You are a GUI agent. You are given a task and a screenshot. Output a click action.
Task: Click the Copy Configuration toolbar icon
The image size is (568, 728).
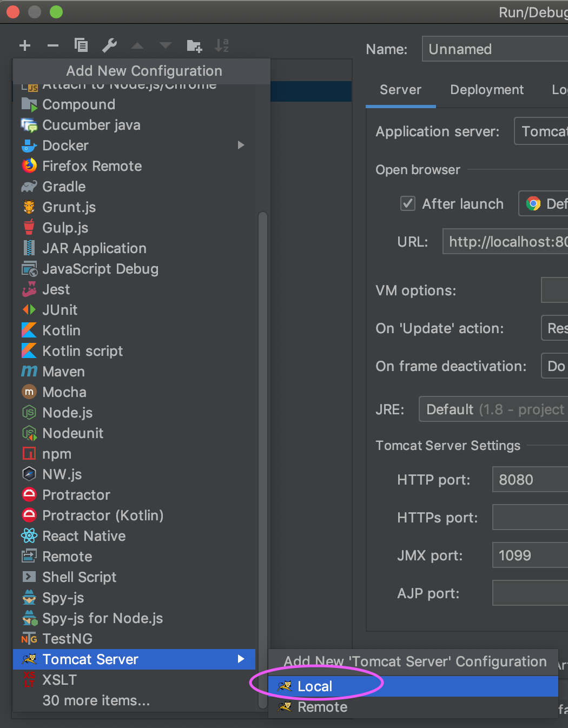pos(81,45)
